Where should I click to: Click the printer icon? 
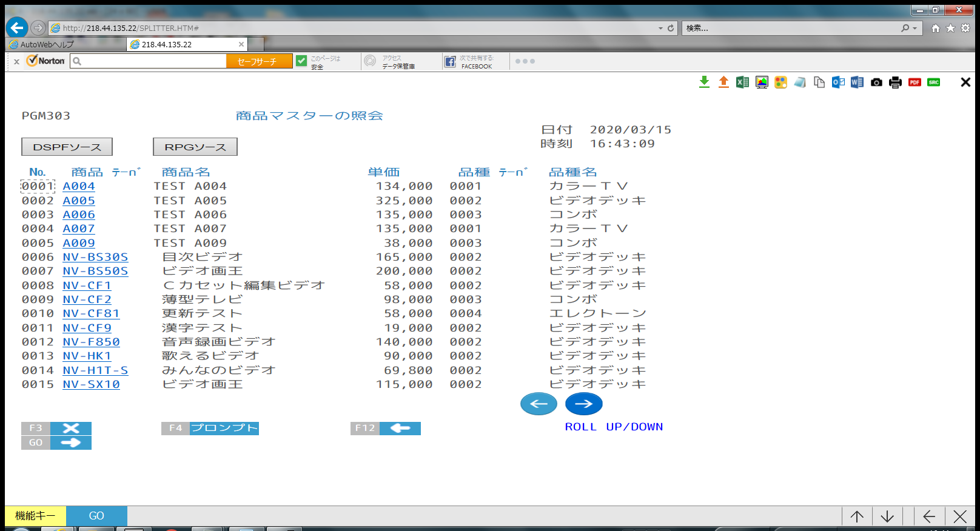tap(895, 82)
